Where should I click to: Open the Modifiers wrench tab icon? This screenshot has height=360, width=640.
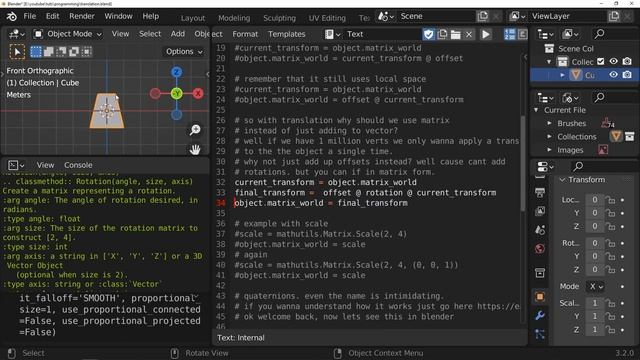[x=540, y=316]
